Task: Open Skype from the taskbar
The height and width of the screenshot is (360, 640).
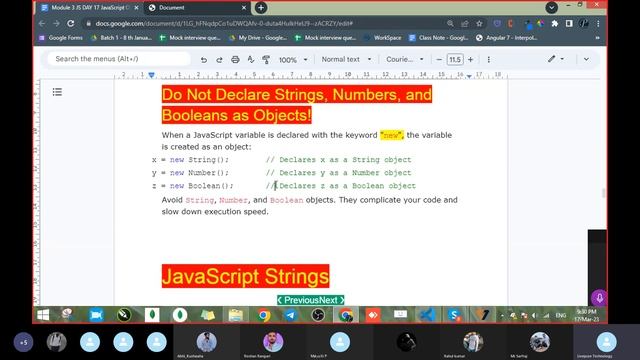Action: coord(454,315)
